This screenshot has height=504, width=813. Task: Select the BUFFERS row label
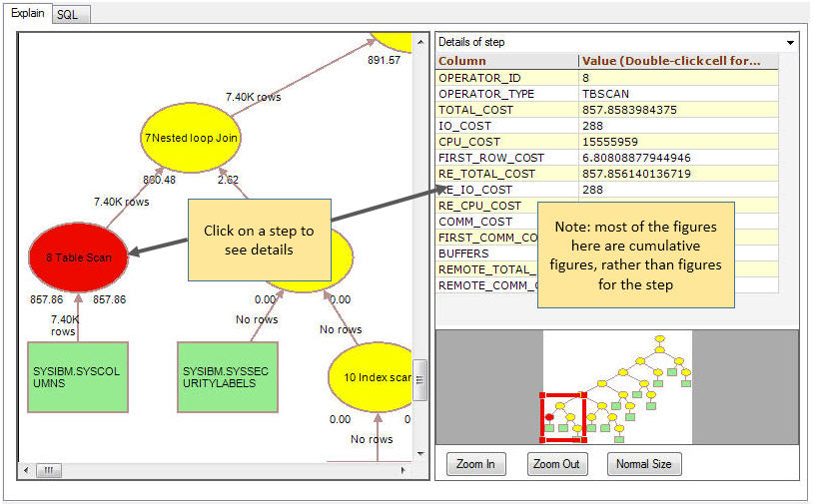point(463,253)
